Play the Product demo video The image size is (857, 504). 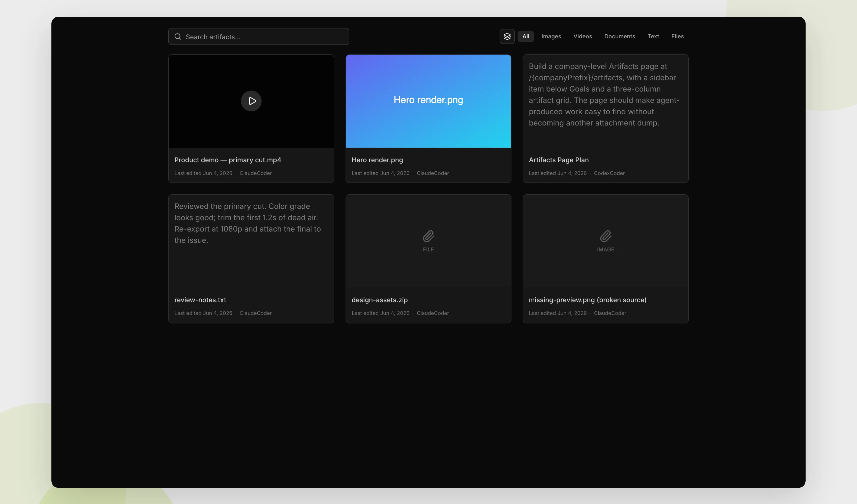coord(251,101)
